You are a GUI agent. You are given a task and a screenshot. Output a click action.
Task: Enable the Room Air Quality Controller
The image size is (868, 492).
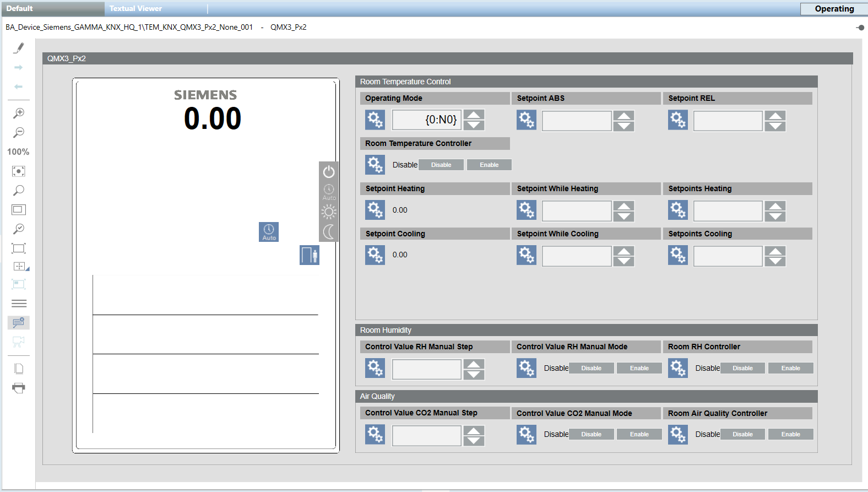click(x=790, y=434)
